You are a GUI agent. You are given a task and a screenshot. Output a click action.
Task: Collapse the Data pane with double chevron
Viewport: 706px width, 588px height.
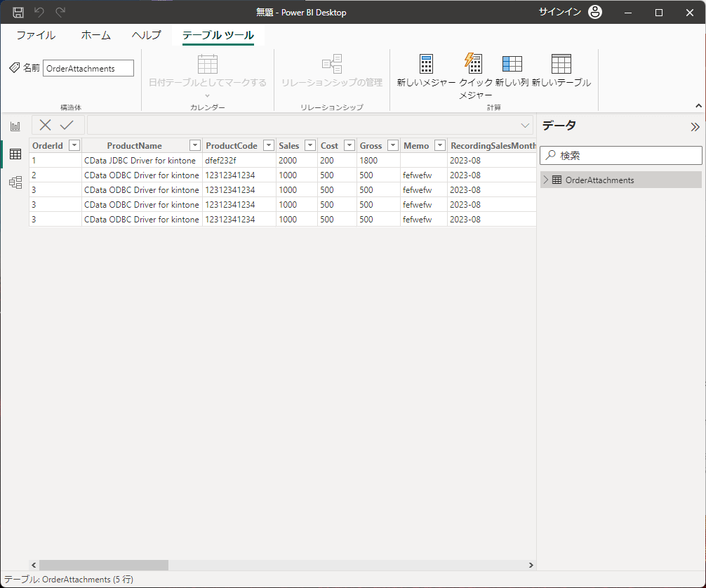click(695, 126)
